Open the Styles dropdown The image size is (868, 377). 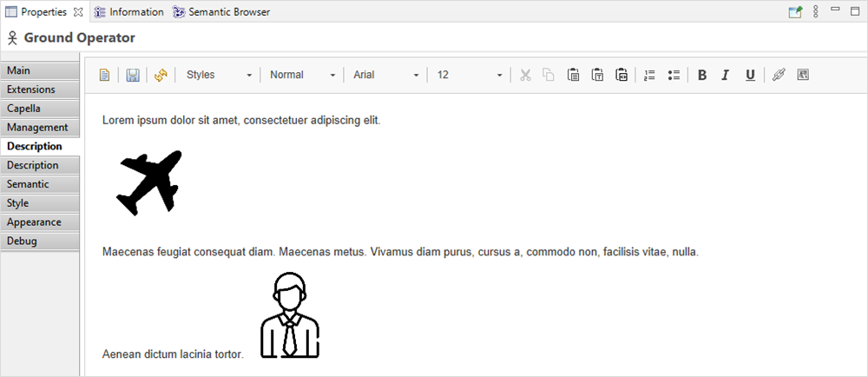(219, 76)
